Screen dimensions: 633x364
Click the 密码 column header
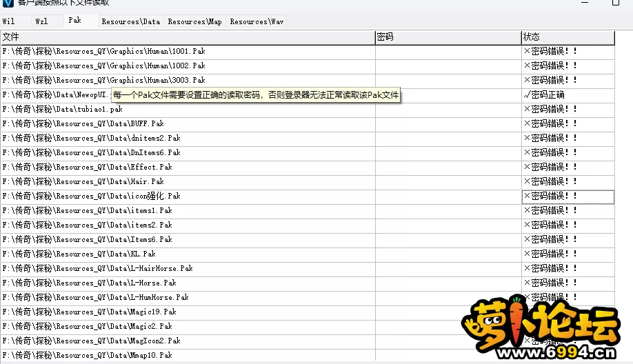(448, 37)
